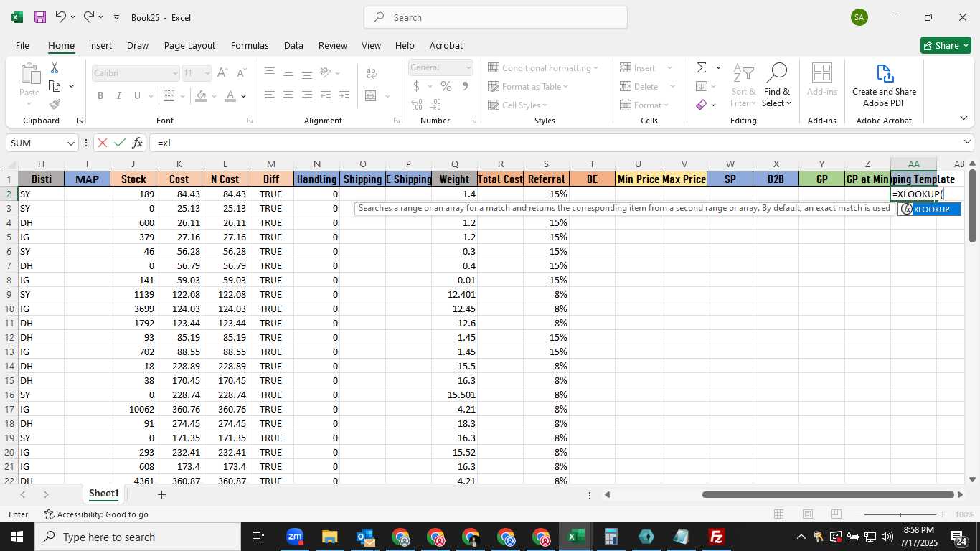Open Outlook from the taskbar
This screenshot has height=551, width=980.
click(x=364, y=537)
